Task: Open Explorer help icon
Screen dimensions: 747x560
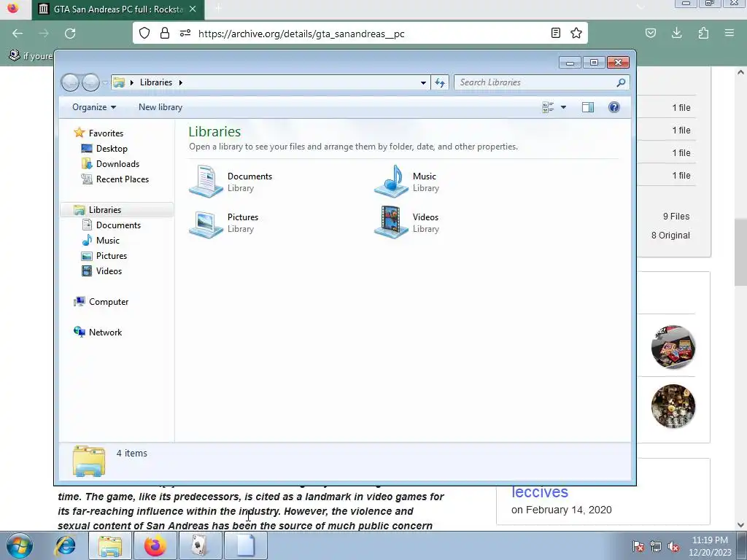Action: click(x=614, y=107)
